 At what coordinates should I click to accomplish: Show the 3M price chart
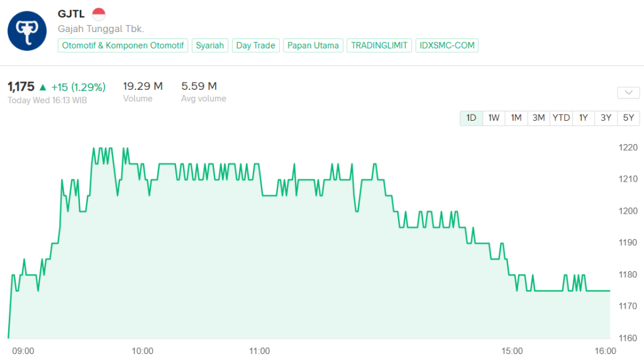(538, 118)
